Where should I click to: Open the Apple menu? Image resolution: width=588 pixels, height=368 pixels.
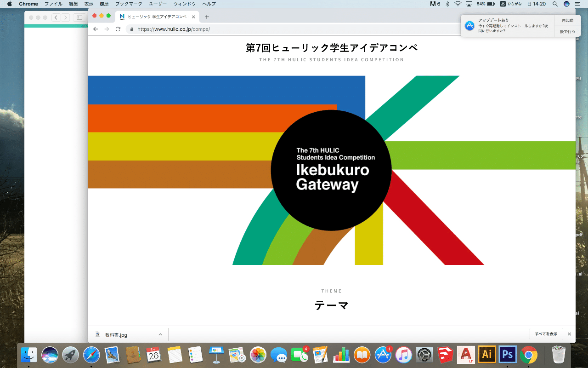pyautogui.click(x=9, y=4)
